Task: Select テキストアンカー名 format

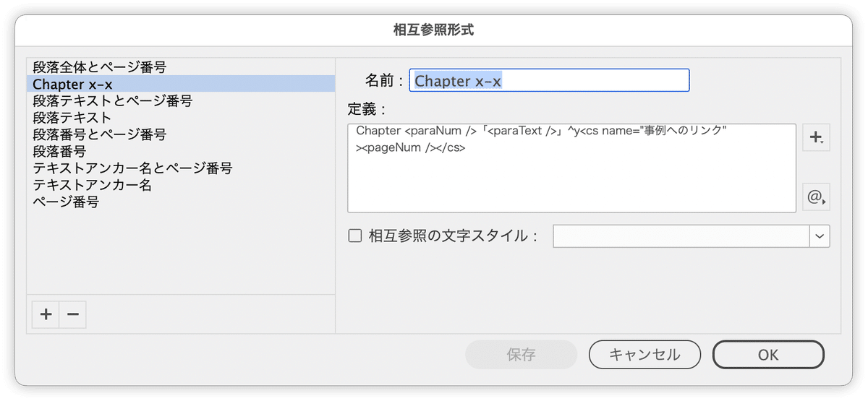Action: (93, 185)
